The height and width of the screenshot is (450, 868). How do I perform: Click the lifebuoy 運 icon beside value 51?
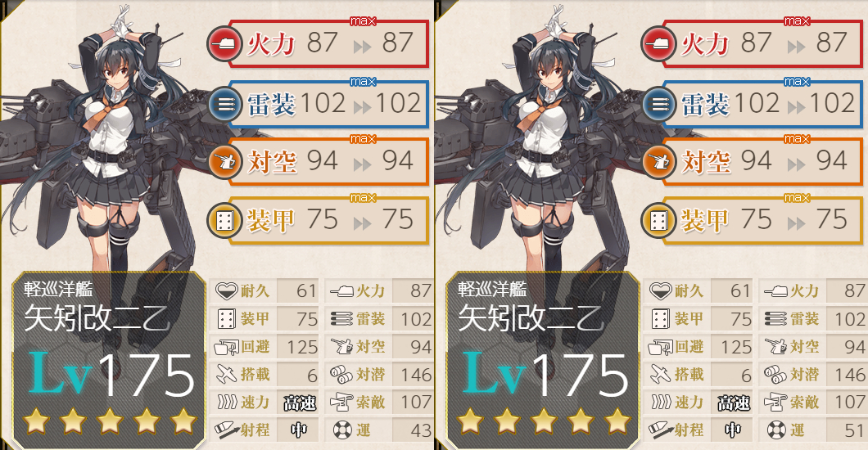(776, 430)
